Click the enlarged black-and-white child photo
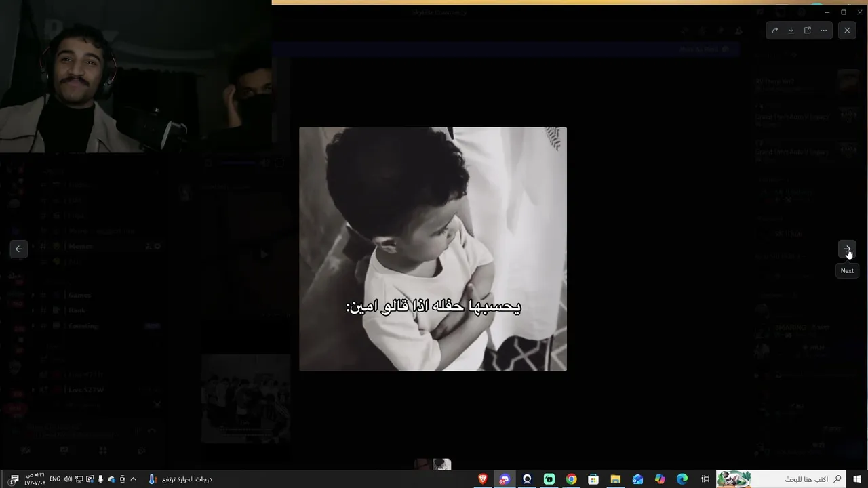868x488 pixels. pos(433,249)
